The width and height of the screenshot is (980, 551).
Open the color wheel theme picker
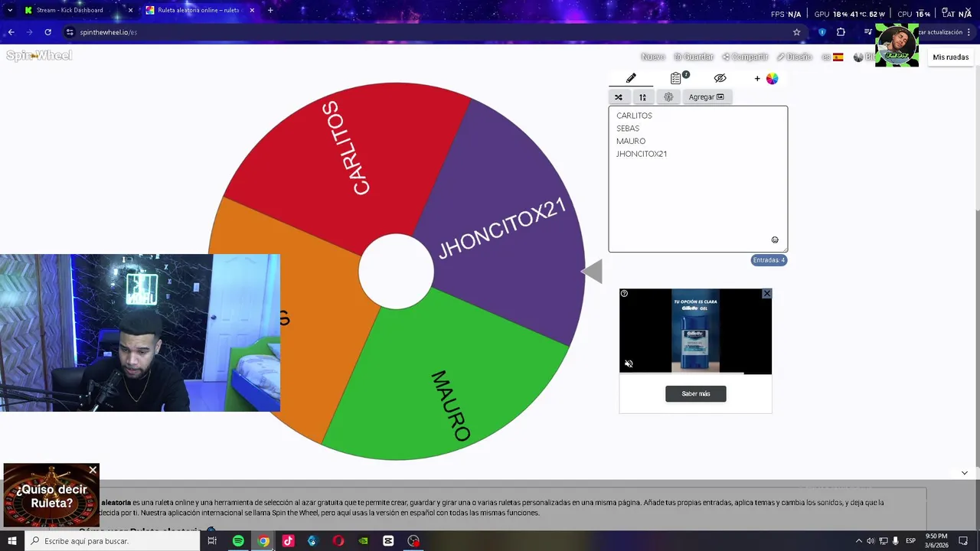[772, 78]
